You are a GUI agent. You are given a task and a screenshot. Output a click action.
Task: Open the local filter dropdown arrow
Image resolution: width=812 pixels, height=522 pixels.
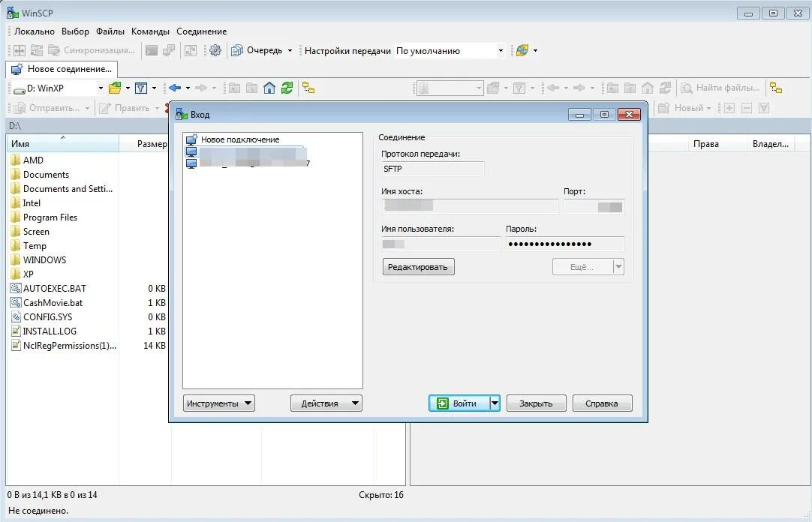[154, 88]
